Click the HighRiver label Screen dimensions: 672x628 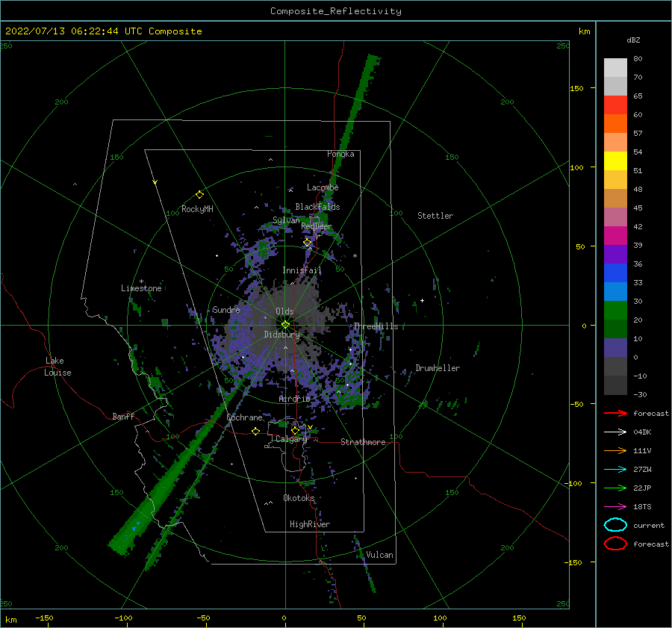(310, 524)
